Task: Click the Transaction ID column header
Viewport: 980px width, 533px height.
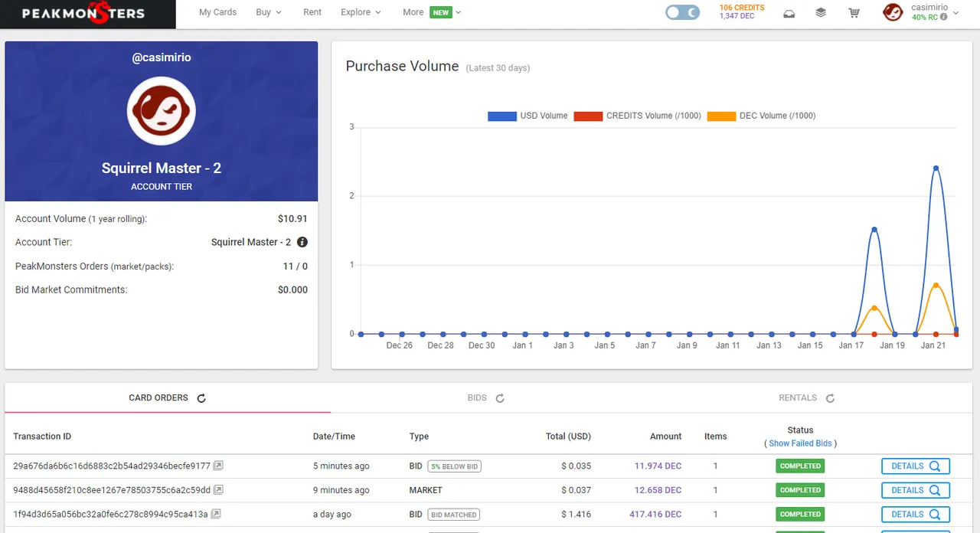Action: pyautogui.click(x=42, y=437)
